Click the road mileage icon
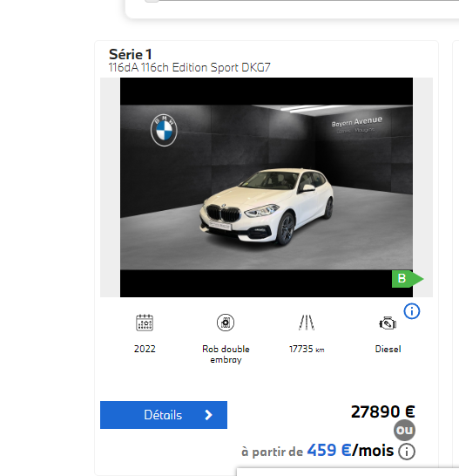 point(307,323)
